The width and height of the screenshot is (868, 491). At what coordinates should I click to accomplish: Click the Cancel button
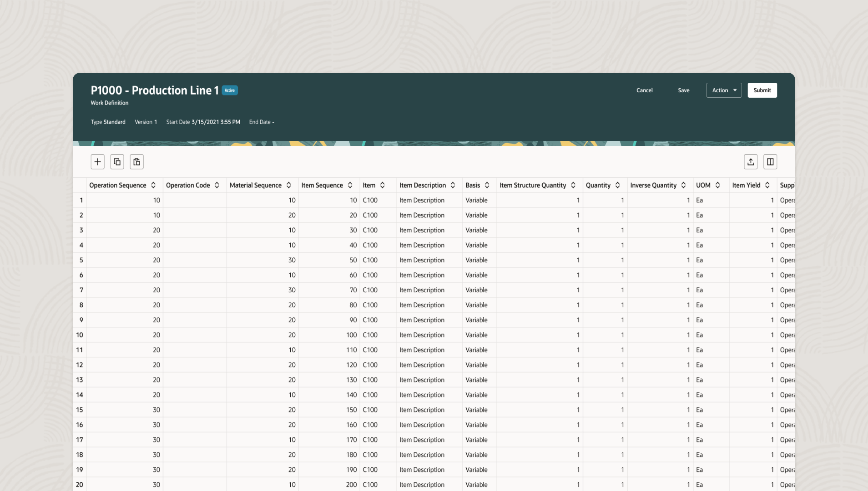644,90
